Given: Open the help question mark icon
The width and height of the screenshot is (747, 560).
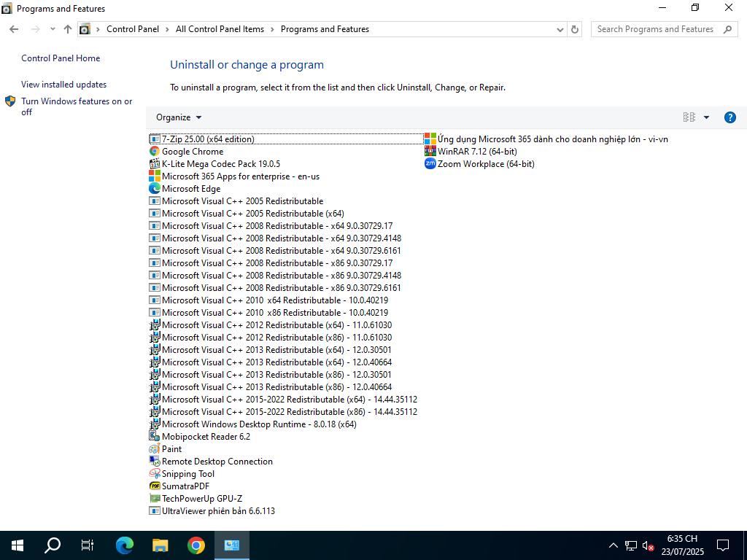Looking at the screenshot, I should click(729, 117).
